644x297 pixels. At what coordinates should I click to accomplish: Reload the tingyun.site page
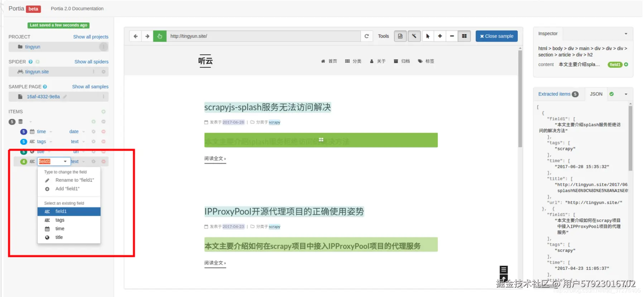click(366, 36)
